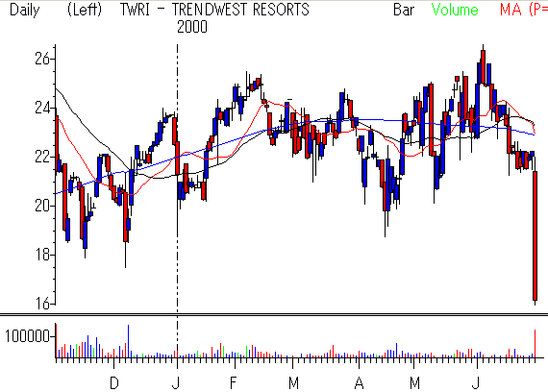Click the long red crash candle near 16
The image size is (548, 392).
[x=536, y=235]
